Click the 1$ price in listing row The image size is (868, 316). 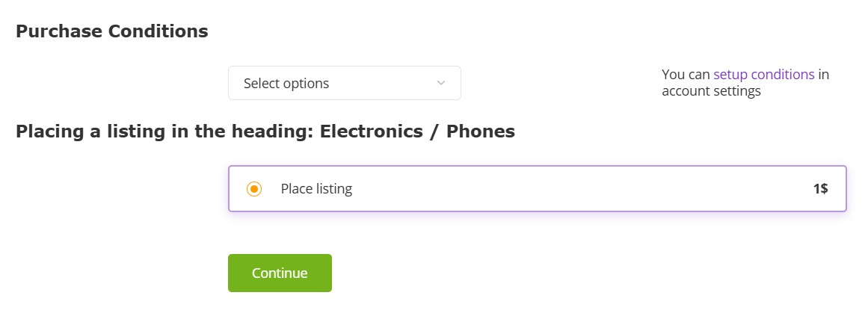click(820, 189)
